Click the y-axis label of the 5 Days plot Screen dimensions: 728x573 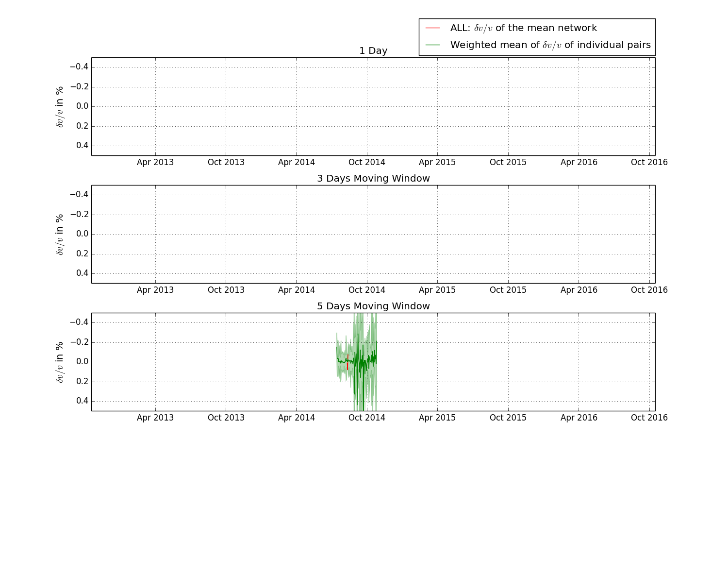pos(60,362)
